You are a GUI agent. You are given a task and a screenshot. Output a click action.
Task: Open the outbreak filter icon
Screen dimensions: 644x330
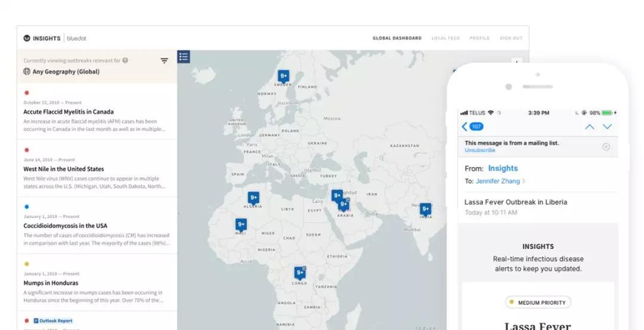(164, 61)
